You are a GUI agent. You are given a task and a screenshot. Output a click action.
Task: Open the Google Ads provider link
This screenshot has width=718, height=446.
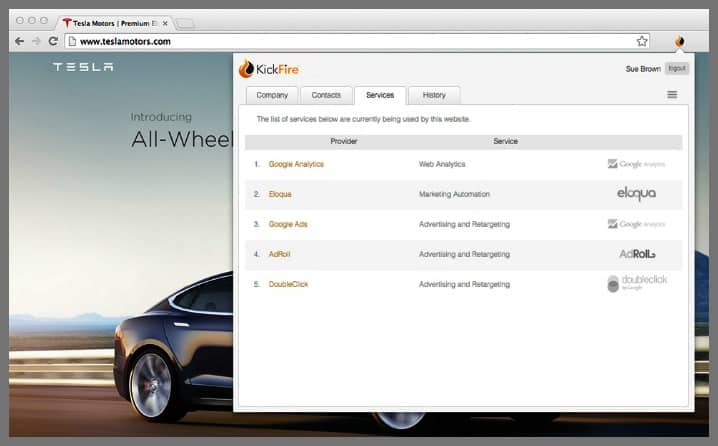tap(288, 224)
